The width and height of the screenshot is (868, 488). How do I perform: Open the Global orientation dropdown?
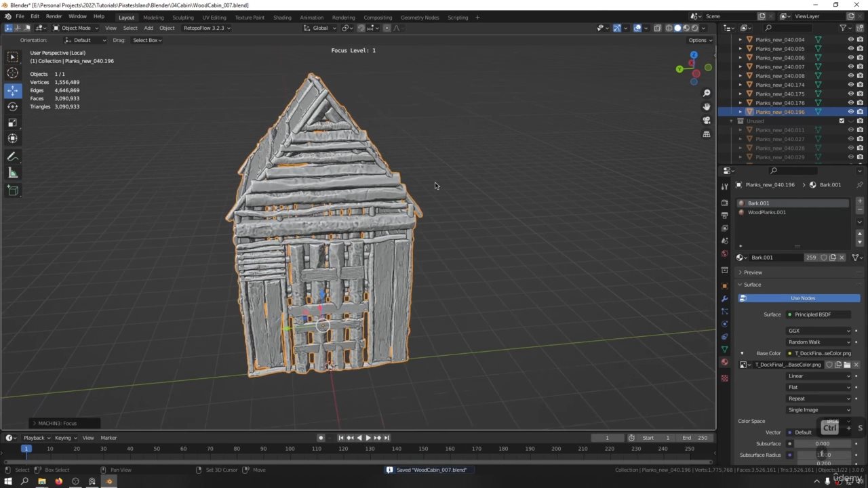pos(319,28)
